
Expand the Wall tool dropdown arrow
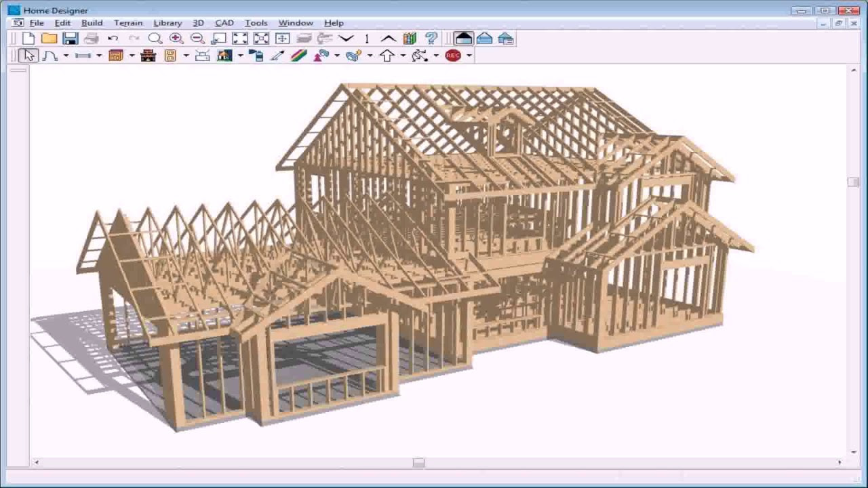66,56
